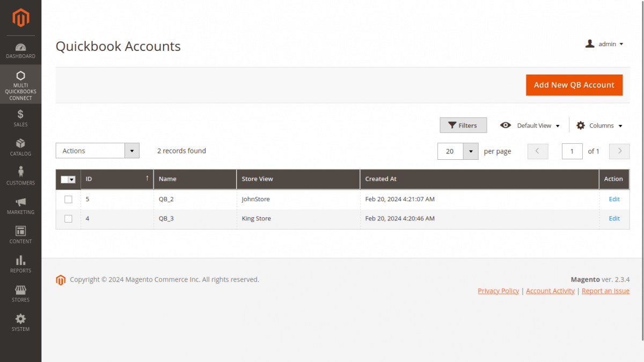The height and width of the screenshot is (362, 644).
Task: Click the per page value field showing 20
Action: tap(450, 151)
